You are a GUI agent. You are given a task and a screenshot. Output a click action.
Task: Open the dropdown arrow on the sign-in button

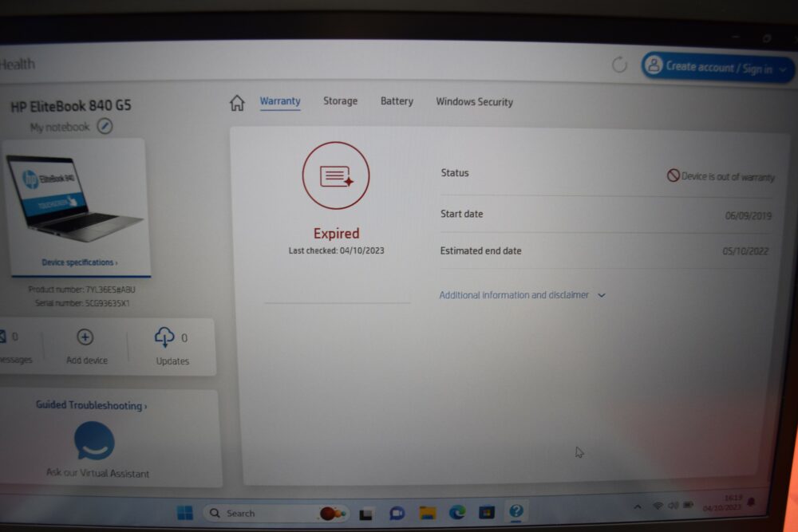point(784,69)
